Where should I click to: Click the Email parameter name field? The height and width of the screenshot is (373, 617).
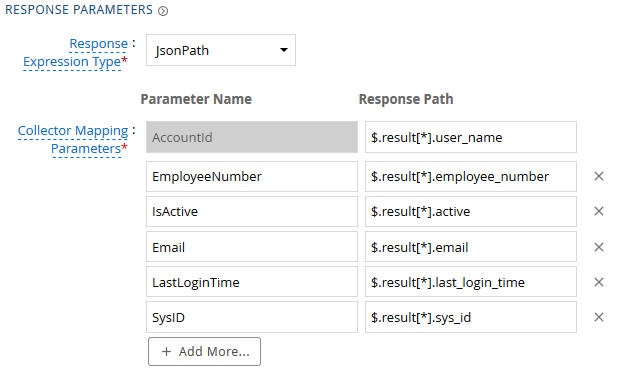pos(252,247)
